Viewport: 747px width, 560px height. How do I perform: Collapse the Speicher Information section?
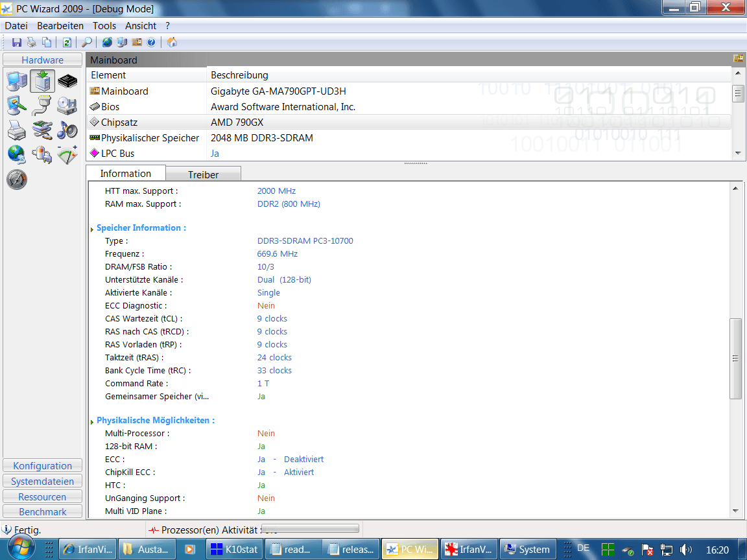coord(92,229)
